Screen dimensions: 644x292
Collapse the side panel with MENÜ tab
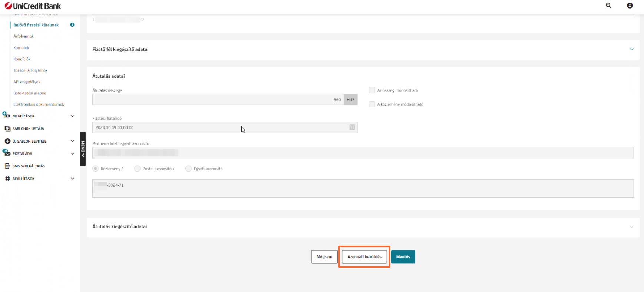click(83, 149)
